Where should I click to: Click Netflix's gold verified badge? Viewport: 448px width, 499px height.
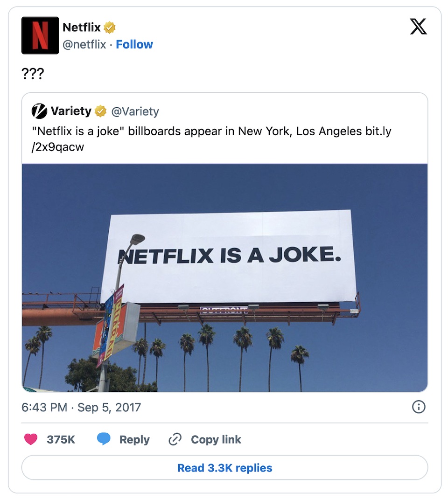[x=109, y=28]
